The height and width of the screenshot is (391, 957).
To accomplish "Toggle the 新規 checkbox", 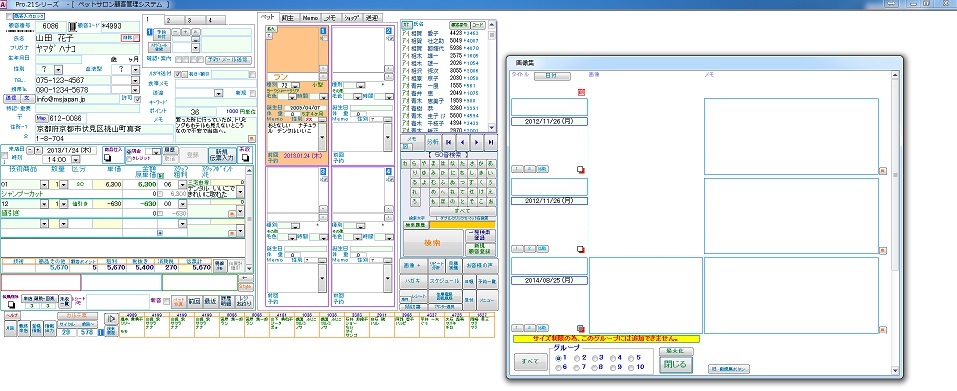I will tap(253, 93).
